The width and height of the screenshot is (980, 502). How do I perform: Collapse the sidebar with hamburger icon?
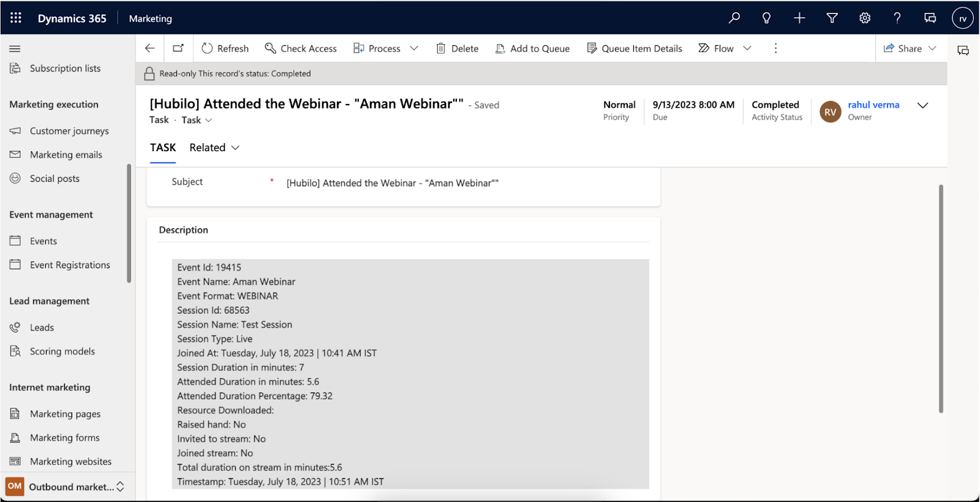click(x=15, y=48)
